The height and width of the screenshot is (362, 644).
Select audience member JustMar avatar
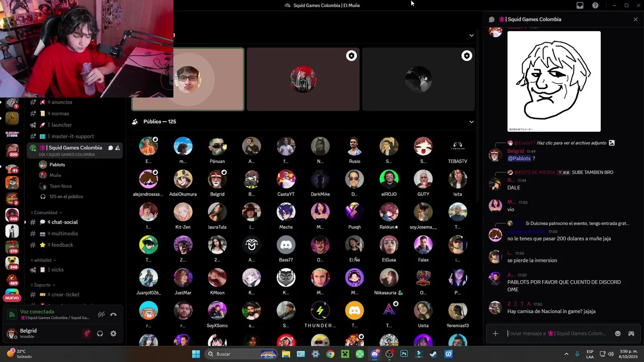183,278
